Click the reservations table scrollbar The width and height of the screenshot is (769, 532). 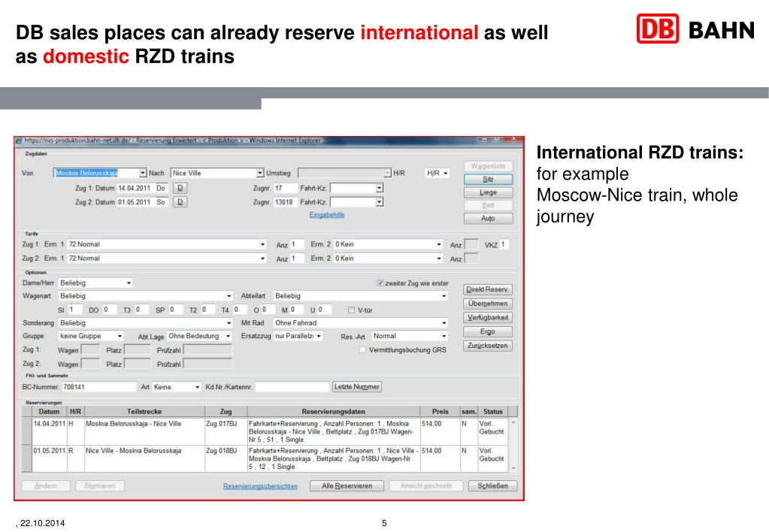(x=513, y=446)
